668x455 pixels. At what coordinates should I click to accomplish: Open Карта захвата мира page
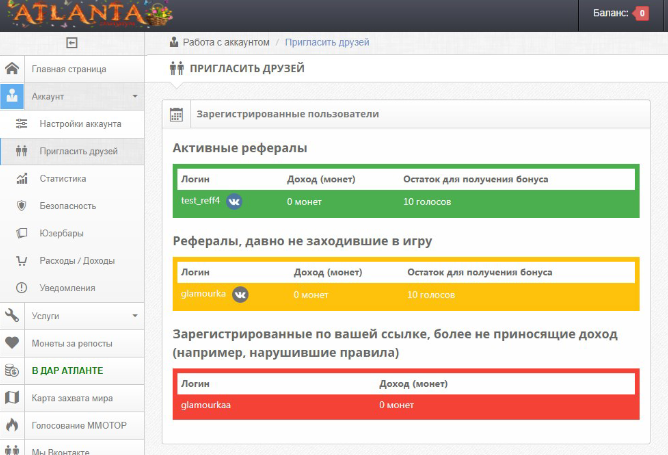pyautogui.click(x=72, y=398)
